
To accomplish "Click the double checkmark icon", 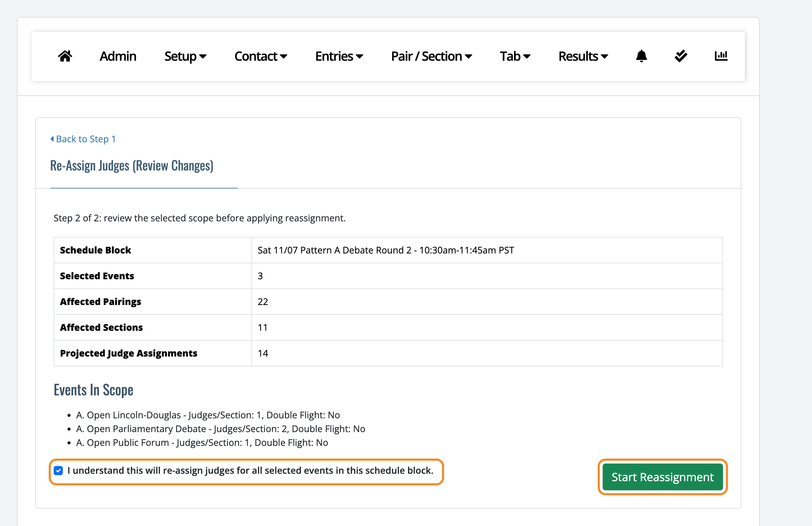I will click(681, 56).
